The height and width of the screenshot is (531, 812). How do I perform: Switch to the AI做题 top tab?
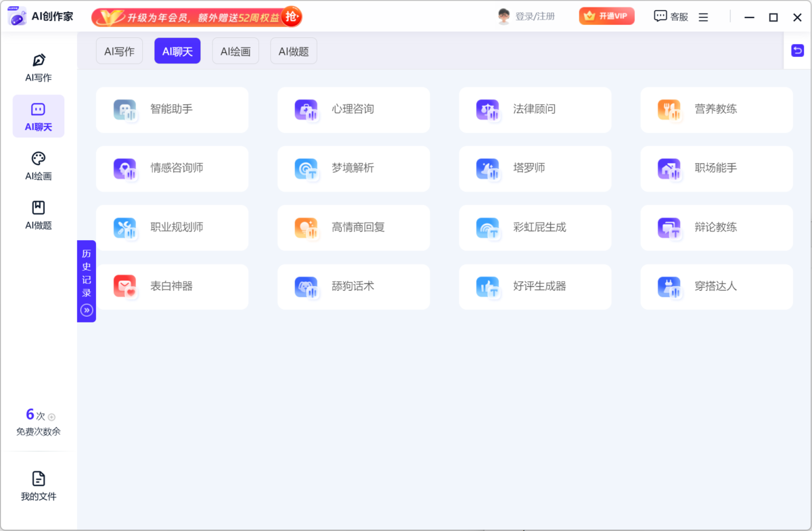294,50
